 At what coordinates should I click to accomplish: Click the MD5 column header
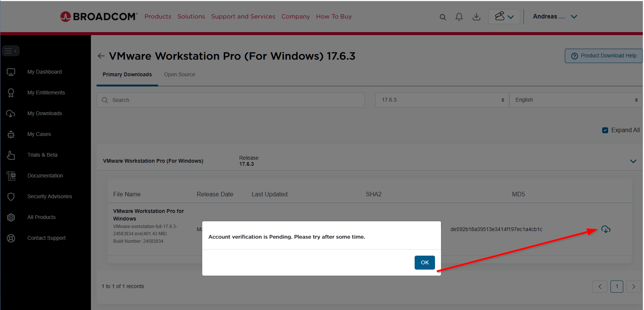pos(518,194)
